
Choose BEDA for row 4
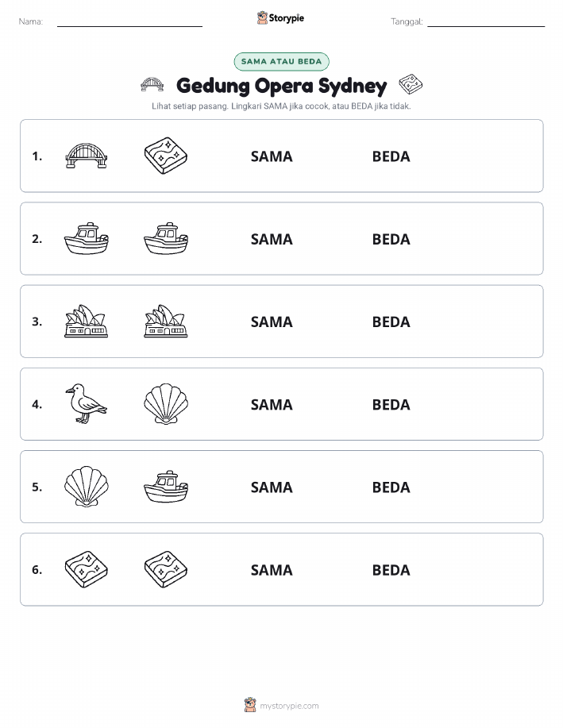tap(391, 404)
